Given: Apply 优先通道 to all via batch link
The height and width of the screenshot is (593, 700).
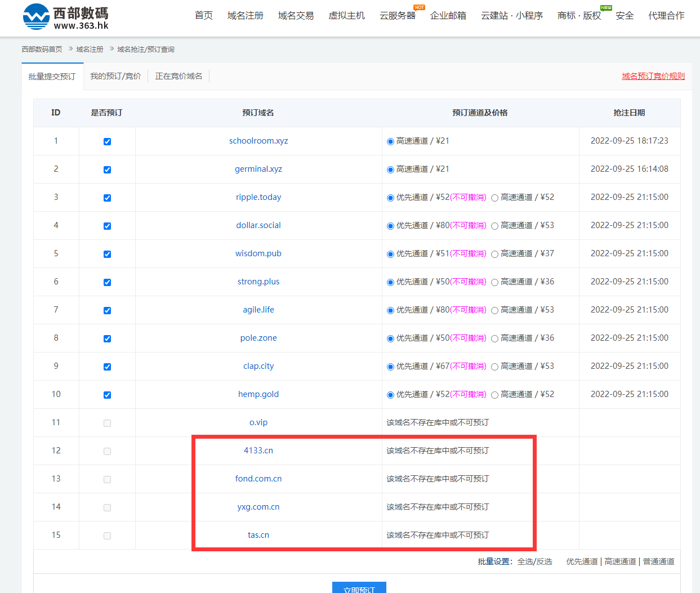Looking at the screenshot, I should point(582,561).
